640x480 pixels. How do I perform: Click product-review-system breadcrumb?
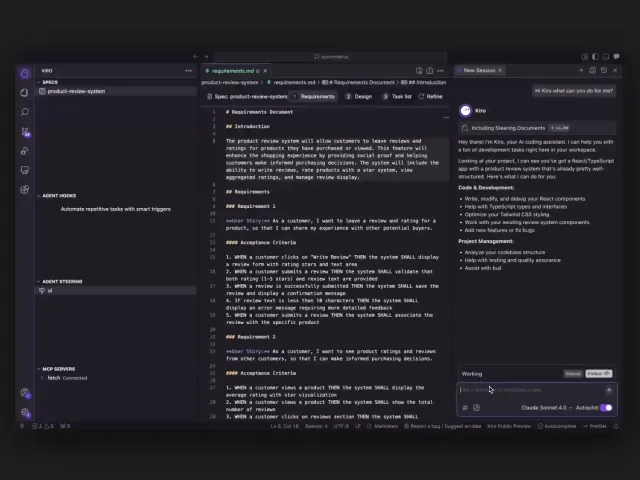click(x=230, y=82)
